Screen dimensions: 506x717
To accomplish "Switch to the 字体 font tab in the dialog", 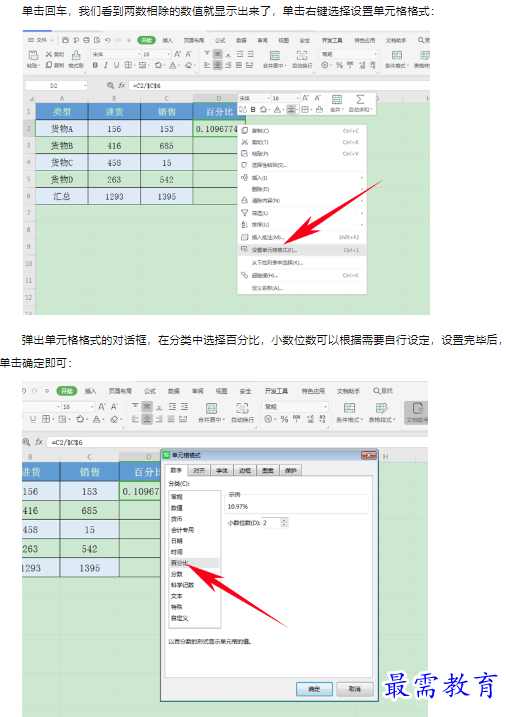I will pyautogui.click(x=222, y=471).
